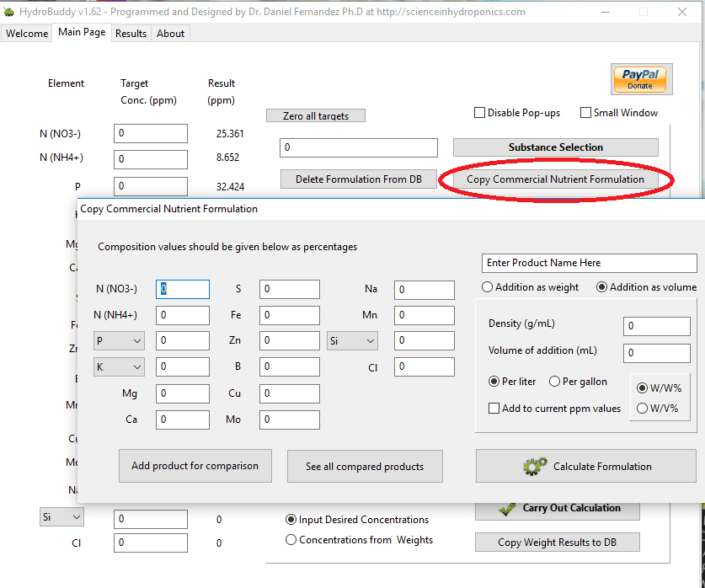Click Calculate Formulation button
The width and height of the screenshot is (705, 588).
coord(586,466)
